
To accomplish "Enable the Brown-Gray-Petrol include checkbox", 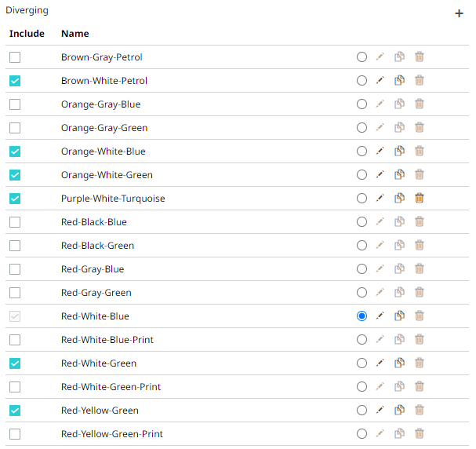I will 15,57.
